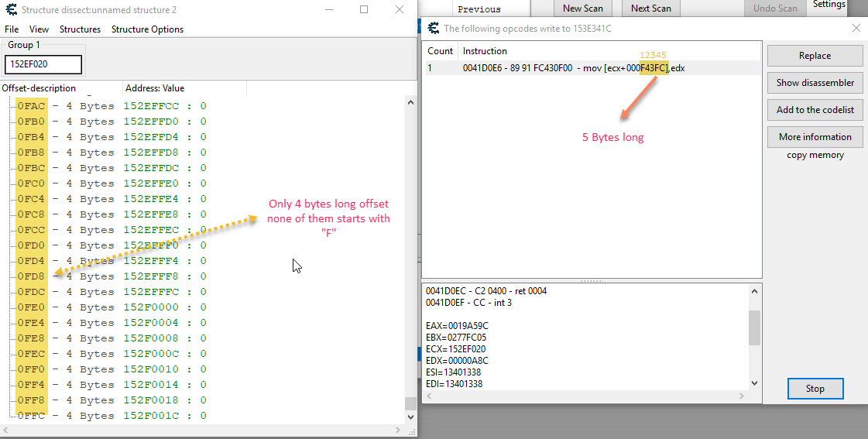Image resolution: width=868 pixels, height=439 pixels.
Task: Click the copy memory label
Action: [x=815, y=155]
